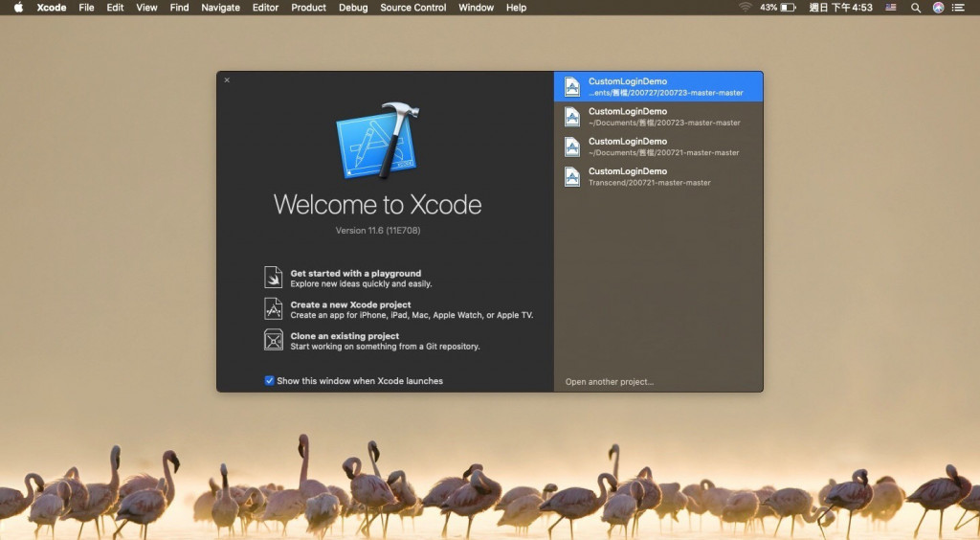The height and width of the screenshot is (540, 980).
Task: Click project icon for ~/Documents 200721 entry
Action: click(572, 146)
